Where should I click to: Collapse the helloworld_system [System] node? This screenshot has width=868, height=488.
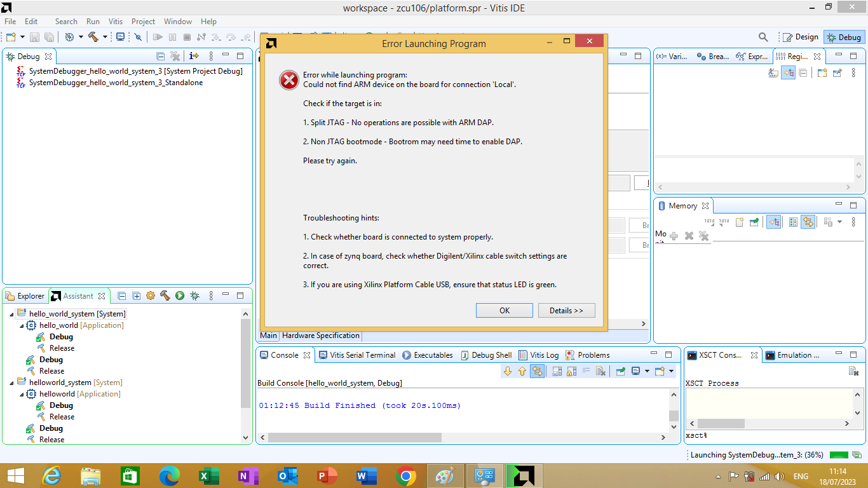(11, 383)
